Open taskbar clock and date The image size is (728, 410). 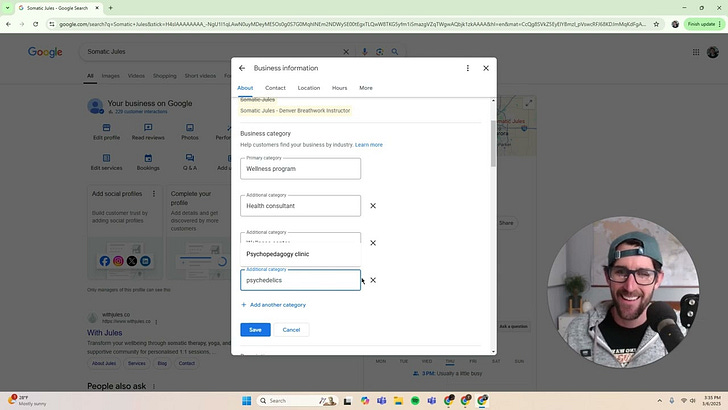[712, 401]
